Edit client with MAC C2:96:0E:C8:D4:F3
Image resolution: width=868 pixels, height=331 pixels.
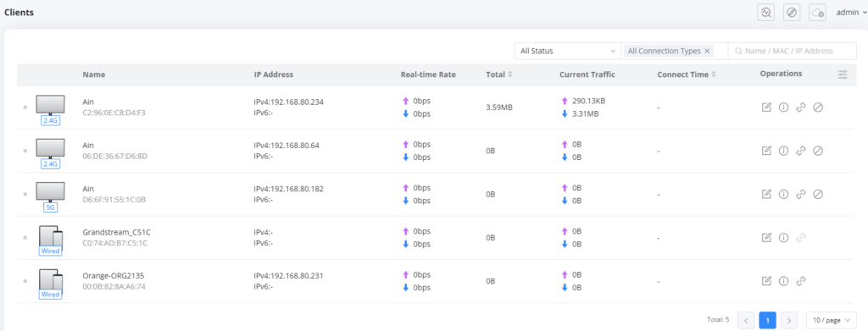coord(766,108)
